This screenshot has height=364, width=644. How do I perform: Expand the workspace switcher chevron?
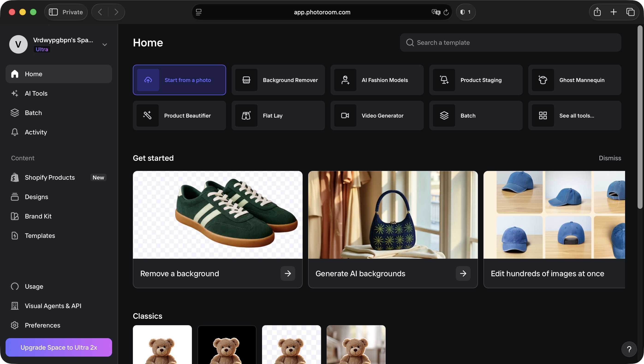(x=104, y=45)
